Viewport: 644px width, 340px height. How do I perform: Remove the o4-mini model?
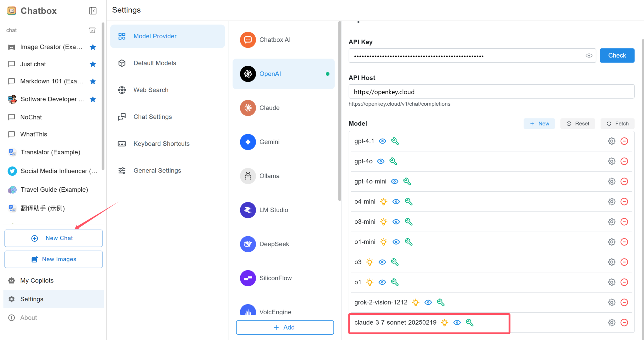pos(624,201)
